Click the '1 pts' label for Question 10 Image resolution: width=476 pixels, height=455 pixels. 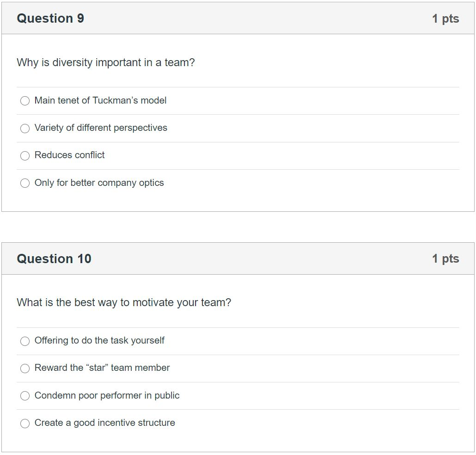click(445, 259)
